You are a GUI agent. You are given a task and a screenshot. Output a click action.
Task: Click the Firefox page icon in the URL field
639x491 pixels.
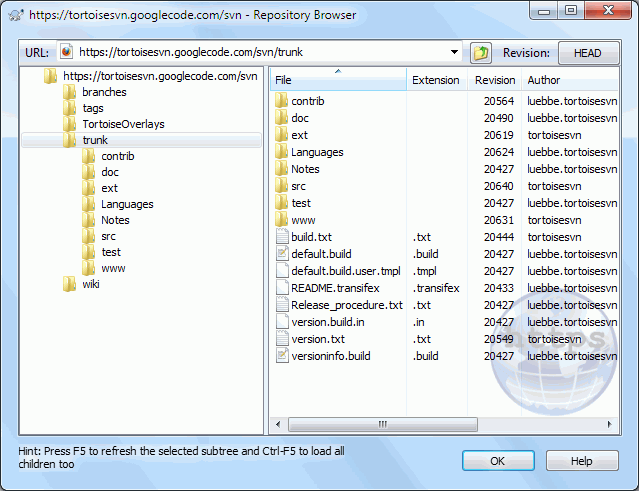pyautogui.click(x=66, y=52)
